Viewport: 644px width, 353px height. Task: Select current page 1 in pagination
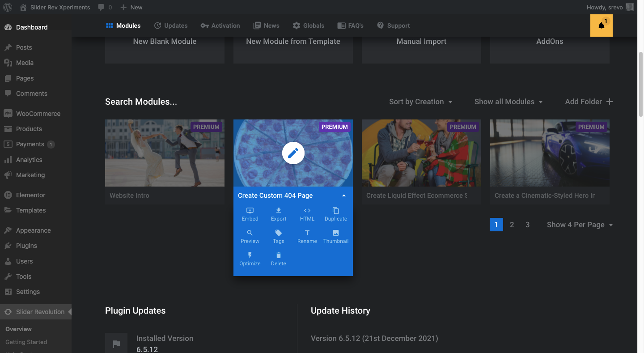pos(496,225)
